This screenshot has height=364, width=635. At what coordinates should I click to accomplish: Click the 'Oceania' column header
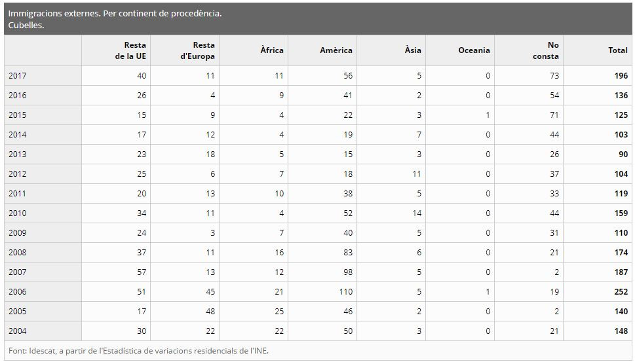tap(474, 50)
